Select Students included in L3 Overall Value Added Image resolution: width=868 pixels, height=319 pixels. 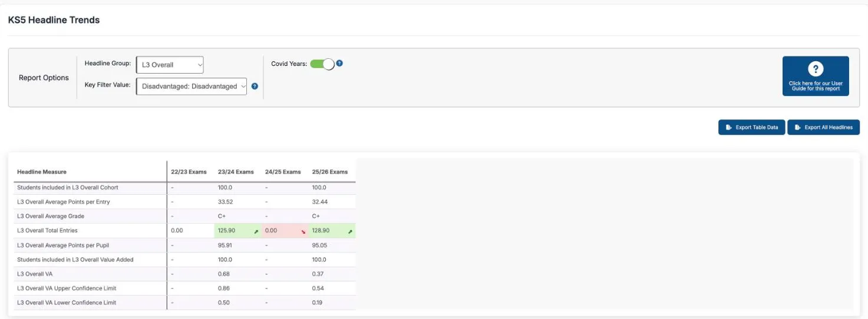(x=75, y=260)
